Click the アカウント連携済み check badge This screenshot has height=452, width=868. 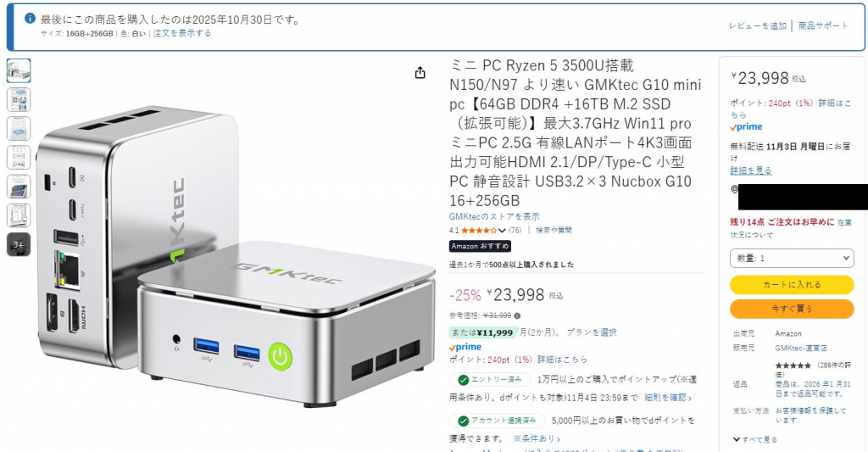tap(497, 421)
